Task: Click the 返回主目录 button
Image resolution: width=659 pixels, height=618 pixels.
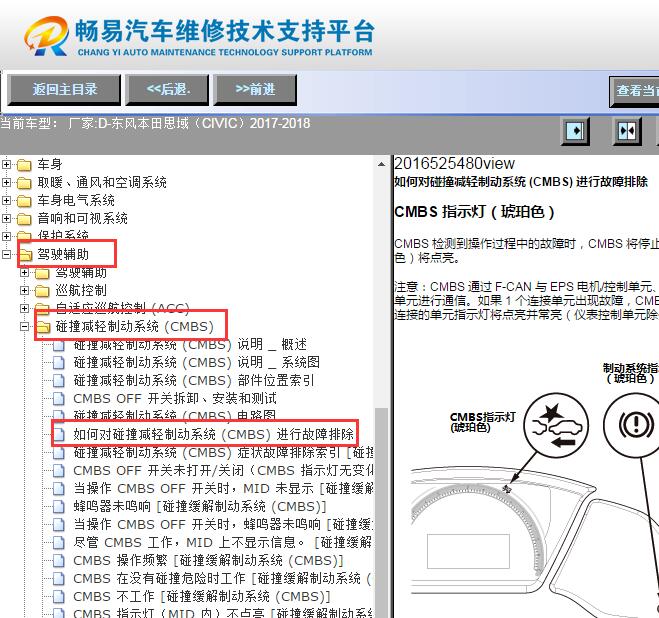Action: (x=64, y=89)
